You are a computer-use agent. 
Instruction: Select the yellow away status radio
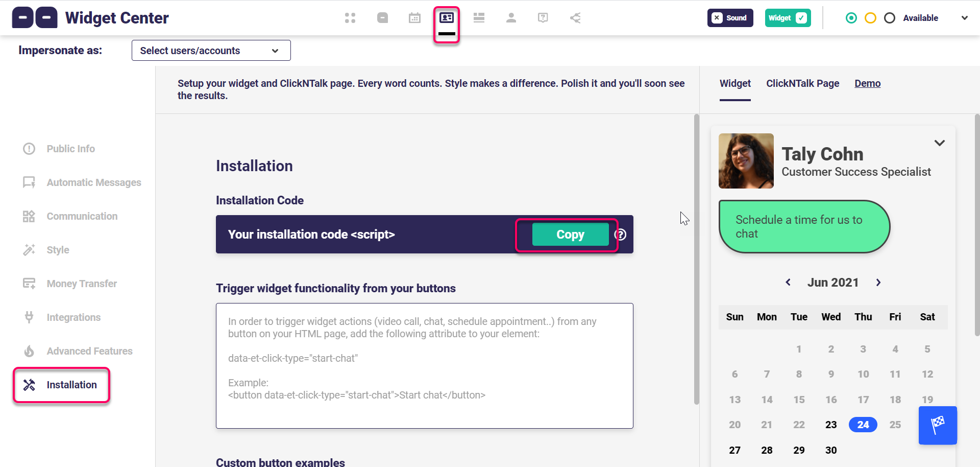tap(870, 18)
